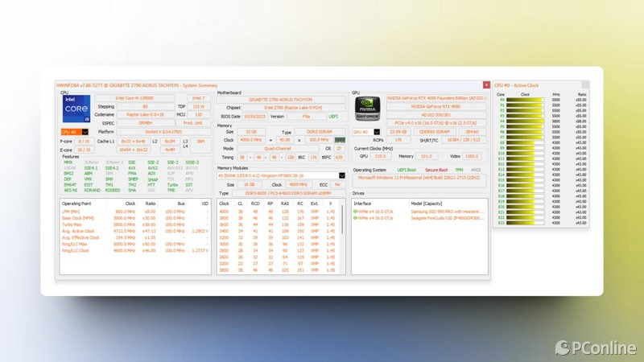The width and height of the screenshot is (644, 362).
Task: Click the NVIDIA GeForce logo
Action: [x=366, y=110]
